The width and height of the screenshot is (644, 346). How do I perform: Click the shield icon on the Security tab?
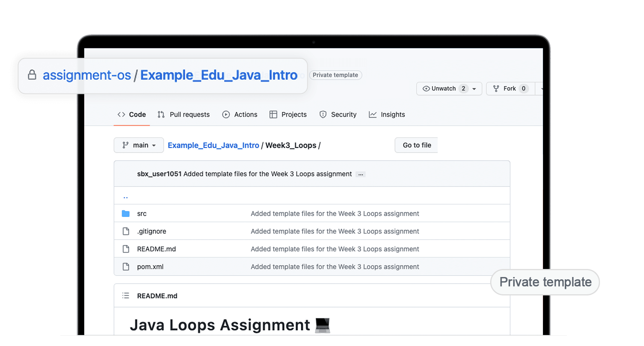tap(323, 114)
